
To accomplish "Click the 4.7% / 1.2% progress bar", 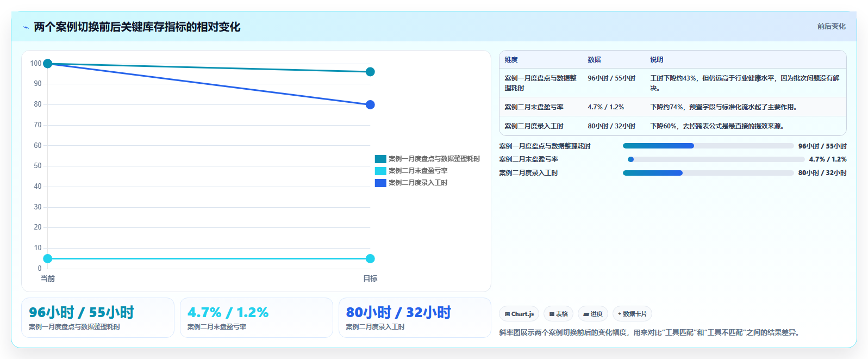I will point(716,159).
